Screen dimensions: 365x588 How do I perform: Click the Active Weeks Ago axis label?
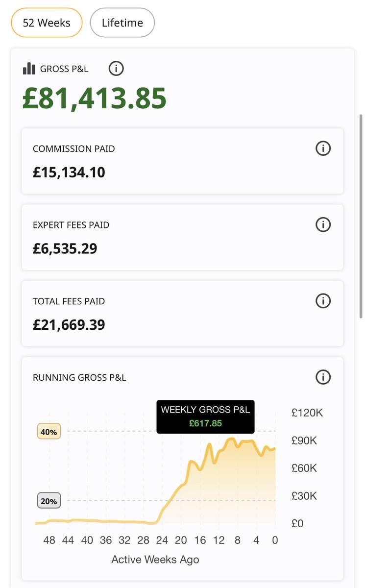[155, 560]
